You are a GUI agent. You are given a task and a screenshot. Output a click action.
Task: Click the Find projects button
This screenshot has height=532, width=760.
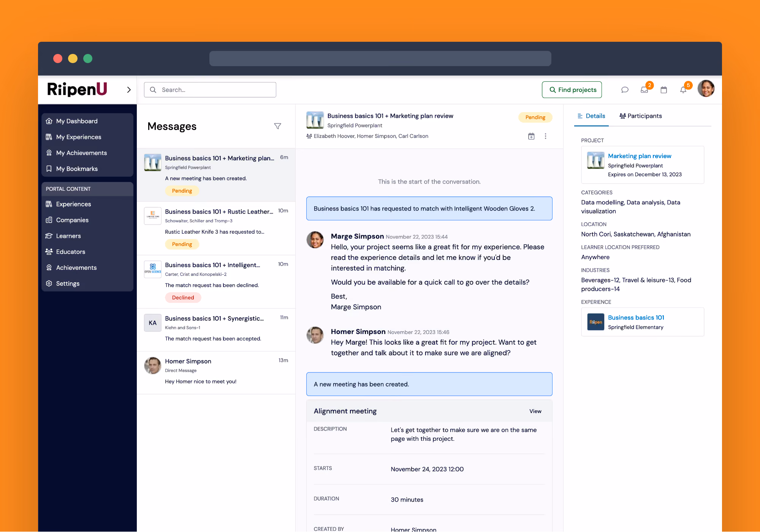click(572, 90)
